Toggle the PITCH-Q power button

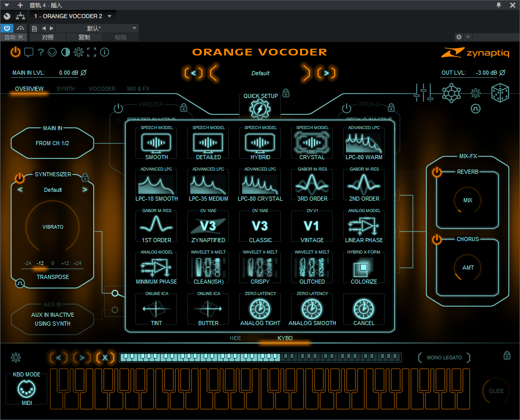(347, 108)
